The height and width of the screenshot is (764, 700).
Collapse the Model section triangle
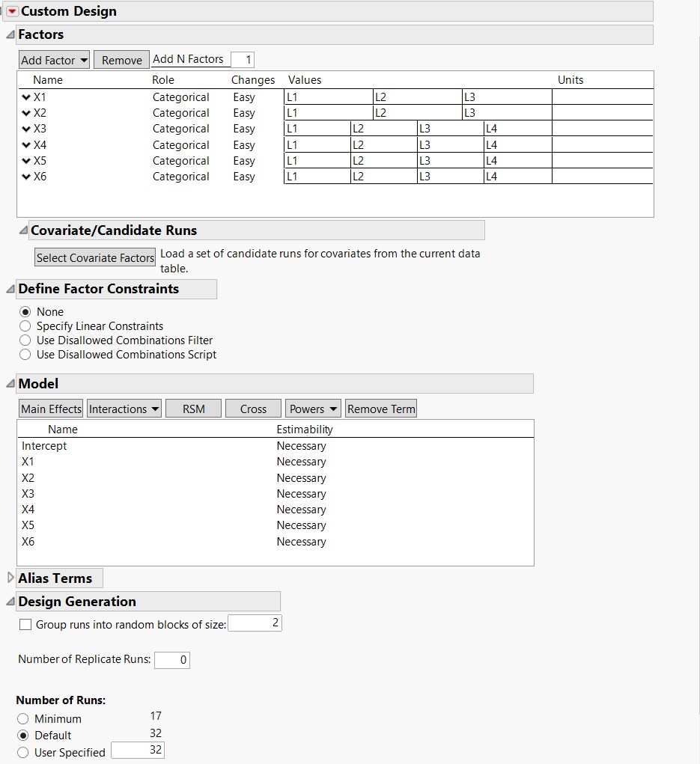[x=10, y=384]
